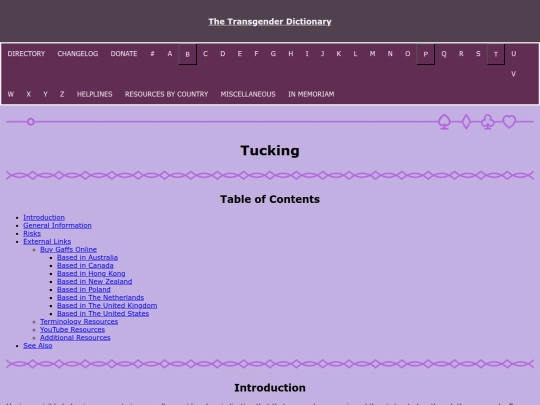Jump to Terminology Resources
The width and height of the screenshot is (540, 405).
point(79,321)
